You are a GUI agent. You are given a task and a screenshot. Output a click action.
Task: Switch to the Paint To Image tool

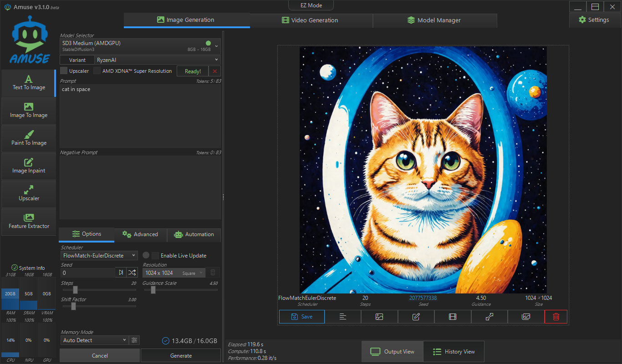(29, 138)
